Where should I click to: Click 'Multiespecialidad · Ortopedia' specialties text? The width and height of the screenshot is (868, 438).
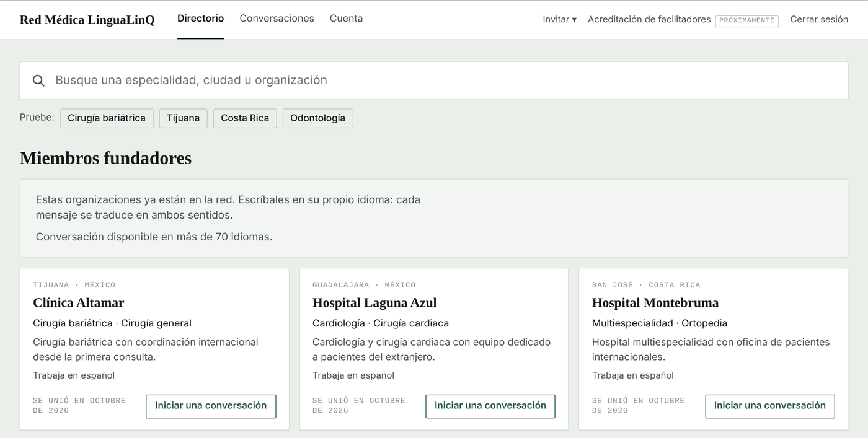click(x=660, y=323)
